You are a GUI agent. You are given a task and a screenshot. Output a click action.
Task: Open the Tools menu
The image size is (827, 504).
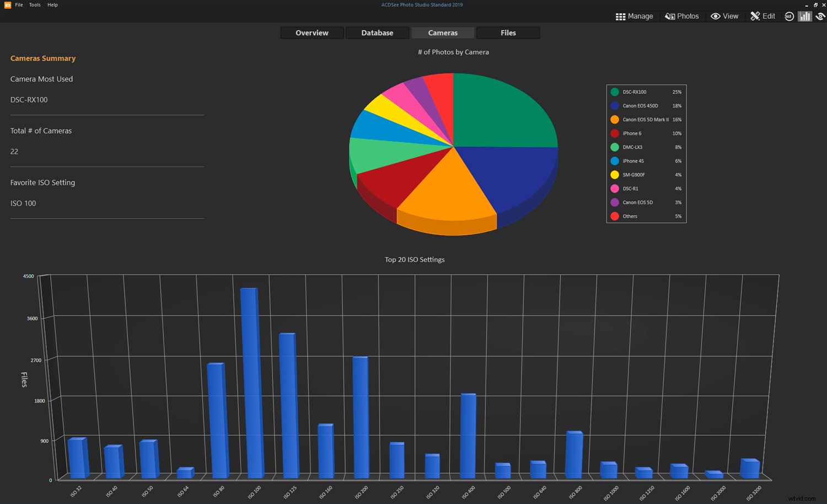click(35, 5)
